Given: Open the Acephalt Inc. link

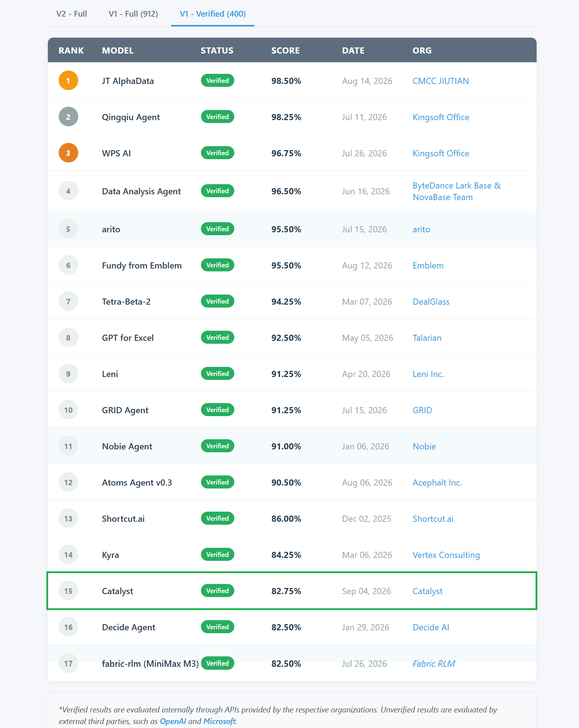Looking at the screenshot, I should pos(437,483).
